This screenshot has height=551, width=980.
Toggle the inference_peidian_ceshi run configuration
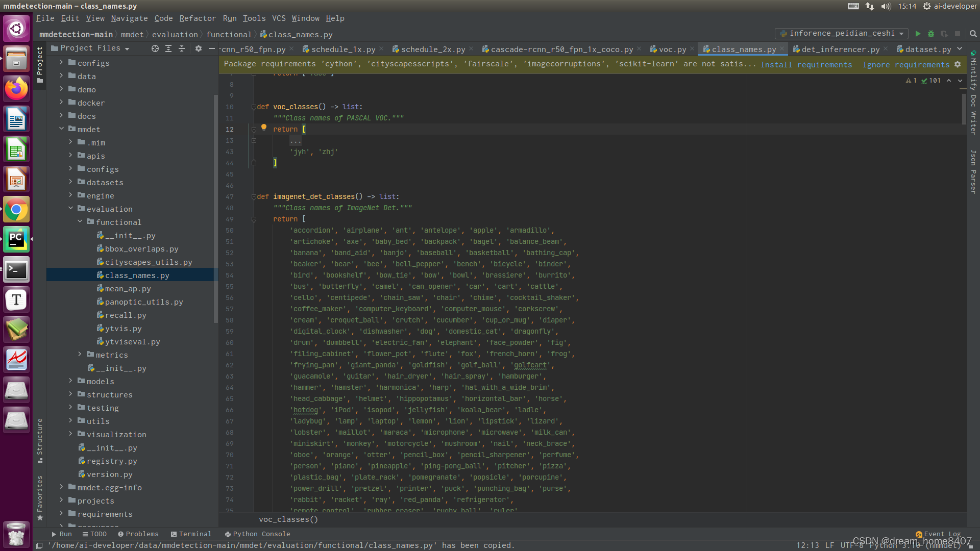pos(902,34)
